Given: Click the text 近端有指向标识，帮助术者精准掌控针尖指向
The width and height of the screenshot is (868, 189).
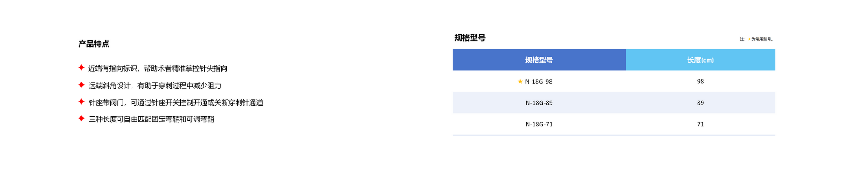Looking at the screenshot, I should coord(158,68).
